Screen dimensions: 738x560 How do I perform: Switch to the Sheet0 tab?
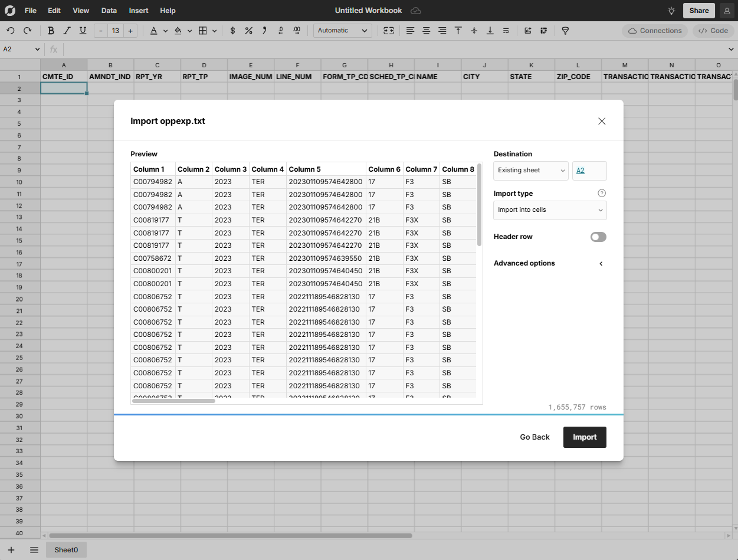66,549
